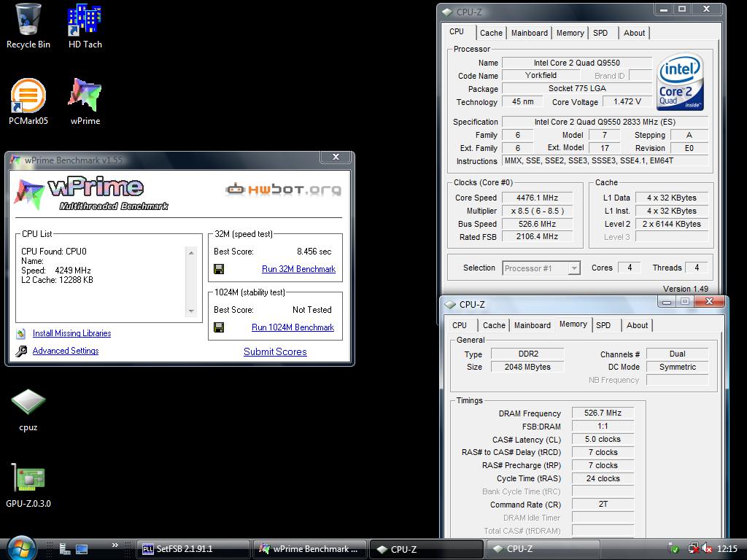Click the wrench icon beside Advanced Settings

[21, 351]
